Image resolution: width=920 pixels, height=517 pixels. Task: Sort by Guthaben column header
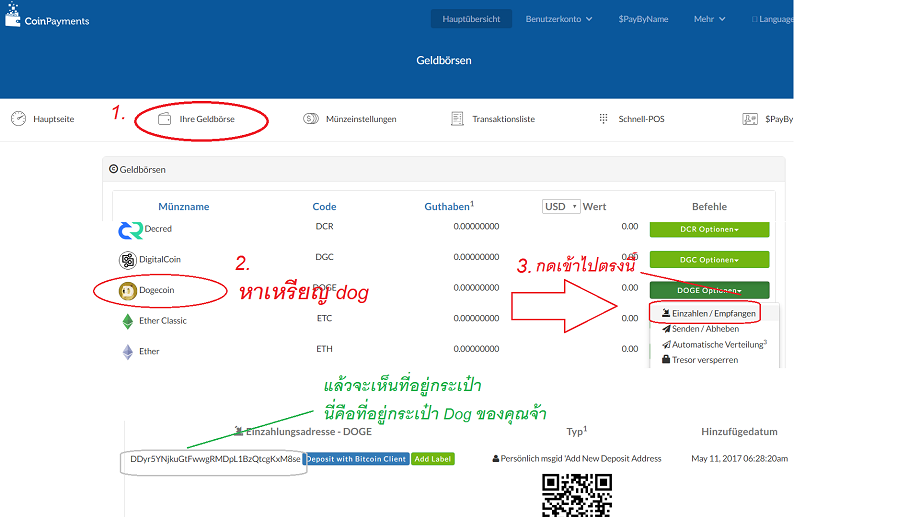tap(449, 207)
